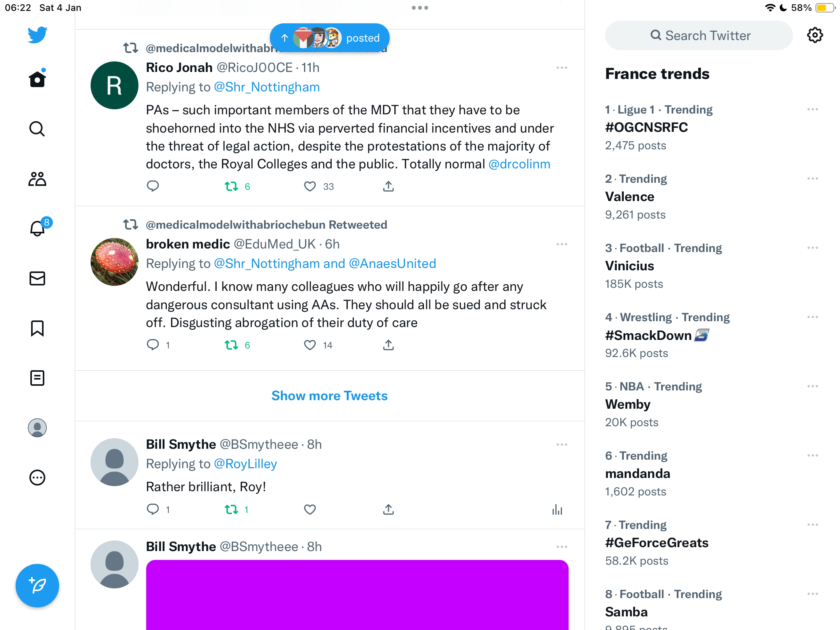Go to Home tab in the sidebar

click(37, 79)
